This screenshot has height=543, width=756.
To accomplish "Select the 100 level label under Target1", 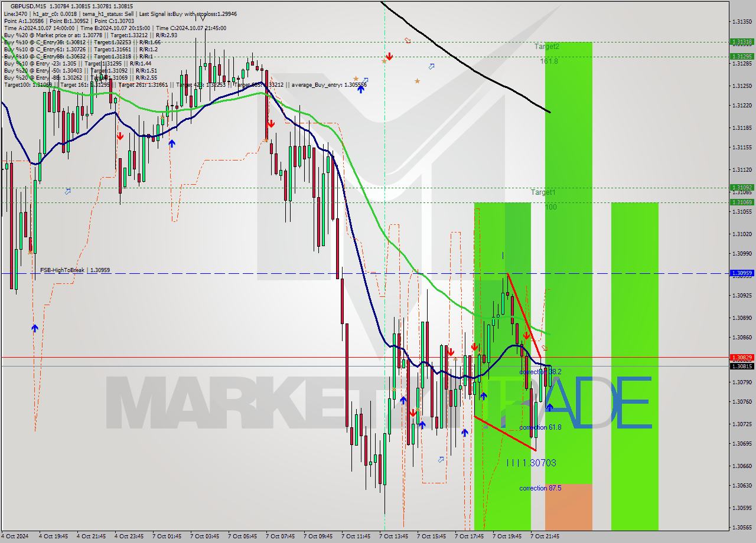I will tap(550, 207).
